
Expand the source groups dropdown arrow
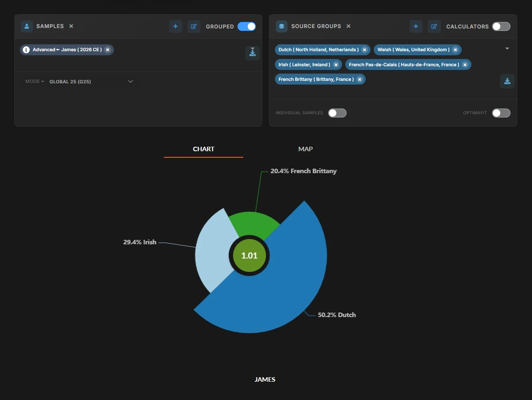coord(507,49)
